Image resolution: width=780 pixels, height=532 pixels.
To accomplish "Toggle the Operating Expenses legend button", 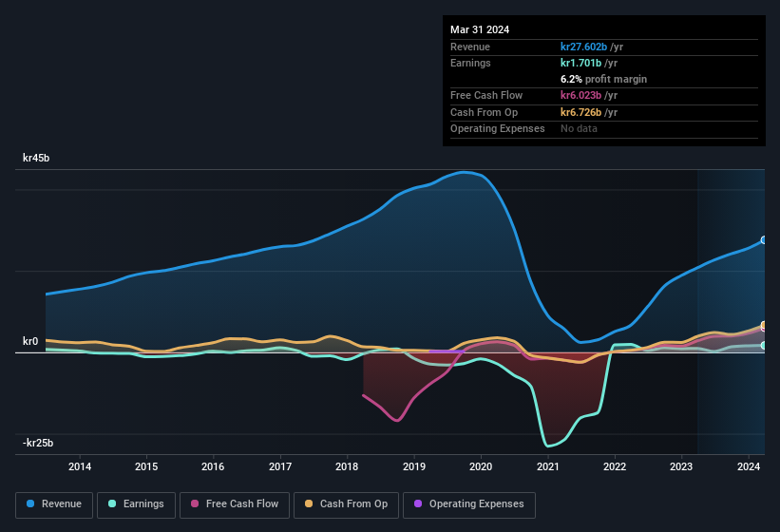I will pyautogui.click(x=468, y=504).
